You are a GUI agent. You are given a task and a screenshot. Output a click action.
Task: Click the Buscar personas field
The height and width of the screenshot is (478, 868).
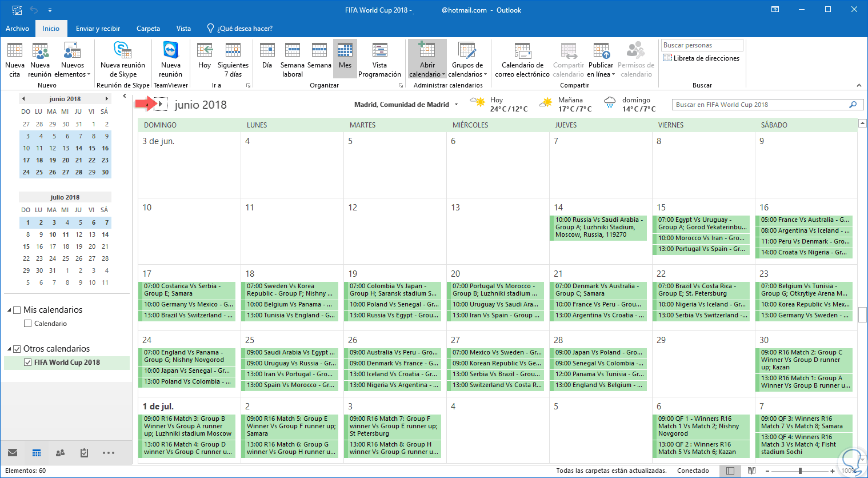coord(702,45)
